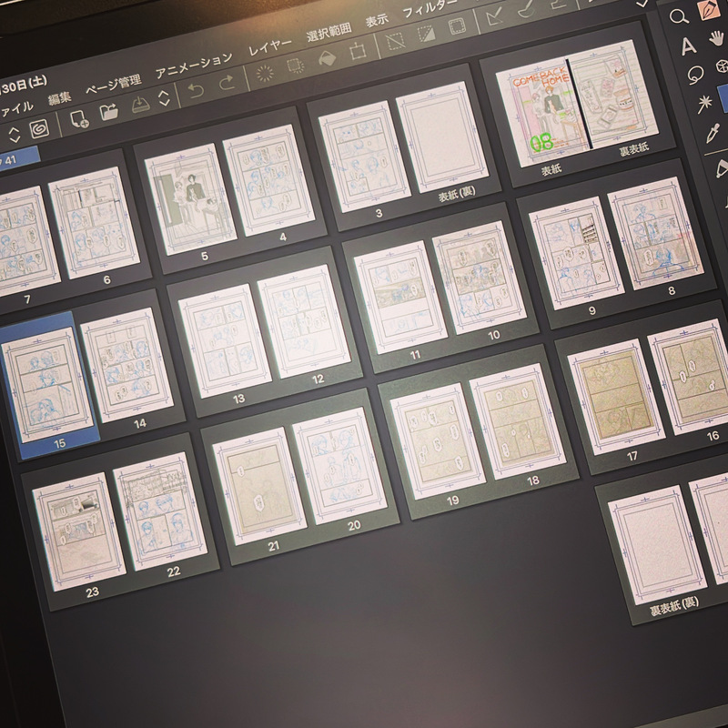This screenshot has width=728, height=728.
Task: Select page 9 thumbnail
Action: click(x=576, y=253)
